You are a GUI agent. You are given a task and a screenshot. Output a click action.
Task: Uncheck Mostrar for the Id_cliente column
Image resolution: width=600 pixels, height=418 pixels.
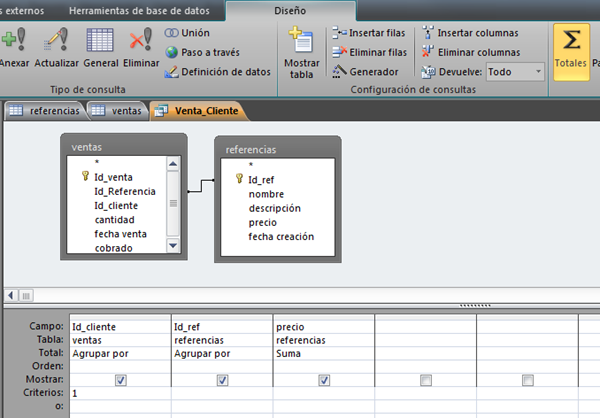(x=120, y=381)
